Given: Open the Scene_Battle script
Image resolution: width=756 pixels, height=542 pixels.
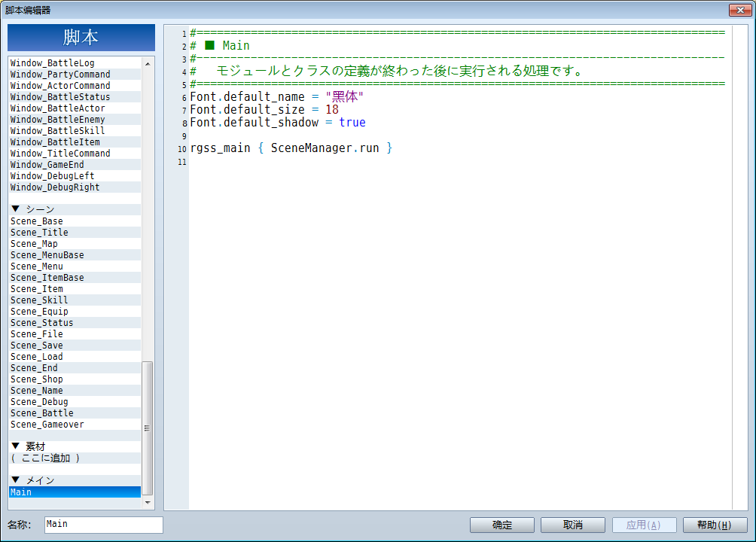Looking at the screenshot, I should (x=75, y=413).
